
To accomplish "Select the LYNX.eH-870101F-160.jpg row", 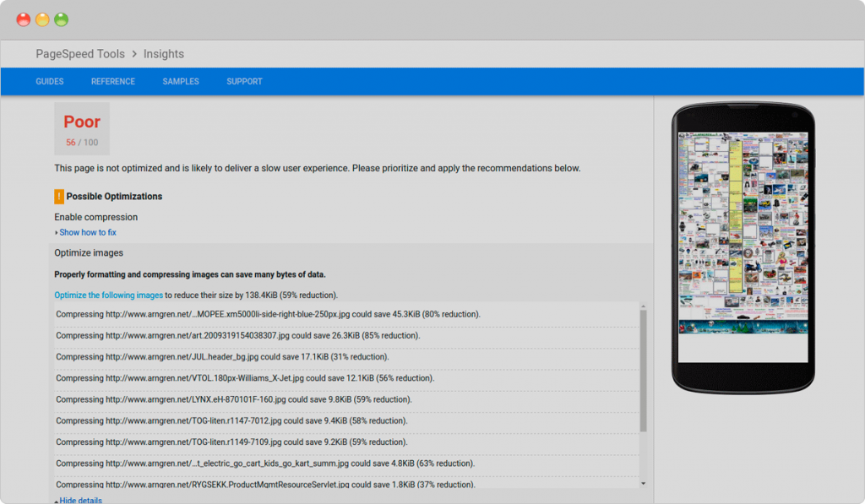I will [x=346, y=400].
